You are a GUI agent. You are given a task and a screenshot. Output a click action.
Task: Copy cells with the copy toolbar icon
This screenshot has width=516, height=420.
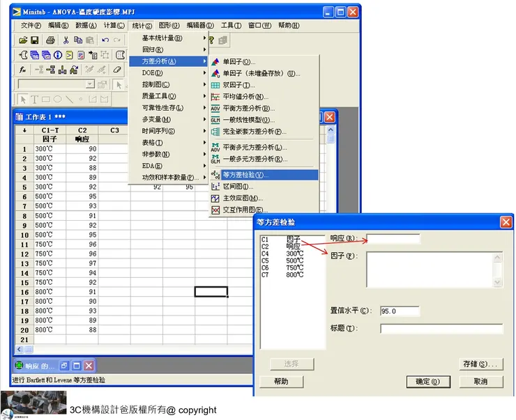tap(78, 40)
